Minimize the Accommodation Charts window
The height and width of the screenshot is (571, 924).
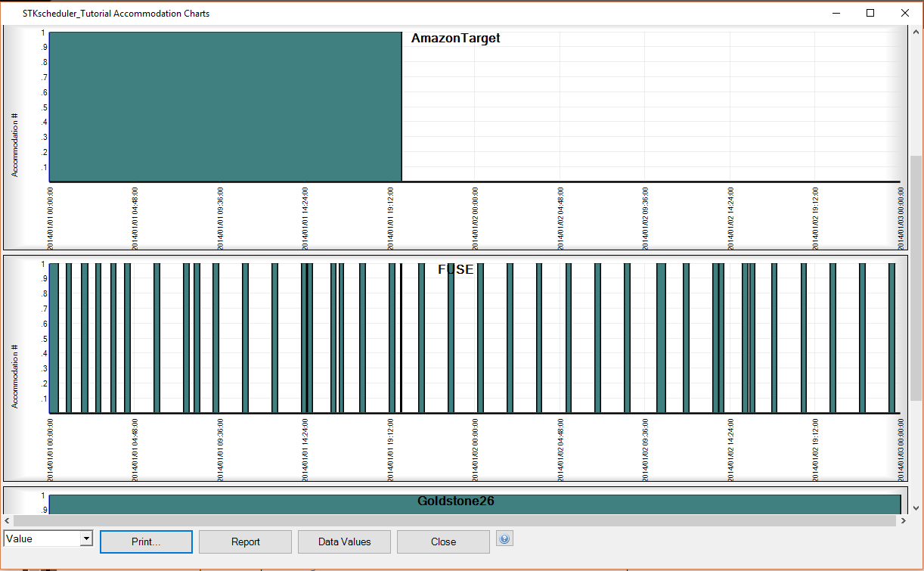(836, 13)
